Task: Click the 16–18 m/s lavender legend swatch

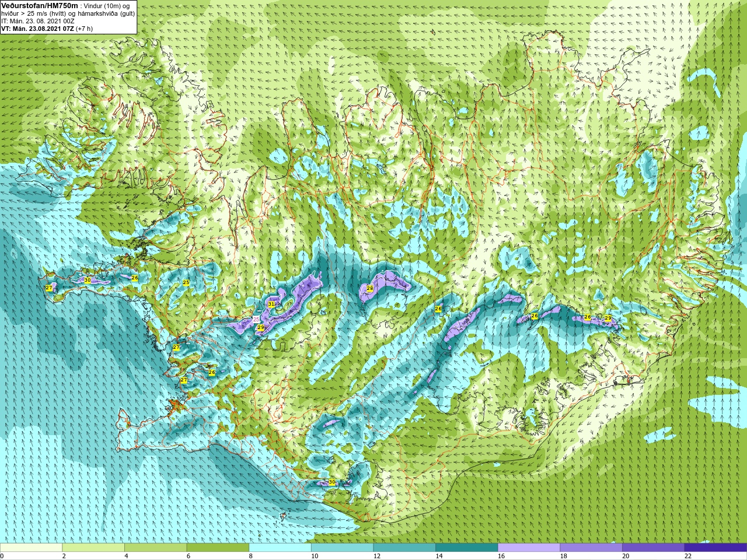Action: tap(529, 548)
